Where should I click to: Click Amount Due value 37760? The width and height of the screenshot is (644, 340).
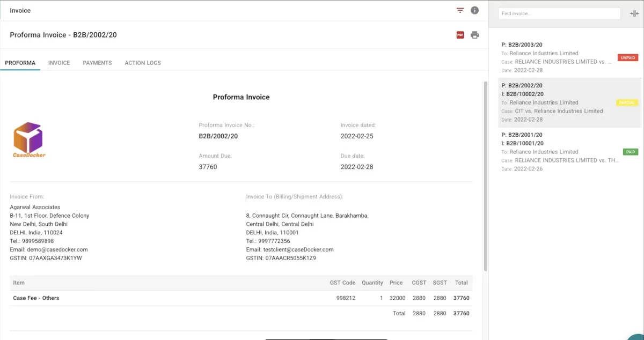[208, 167]
